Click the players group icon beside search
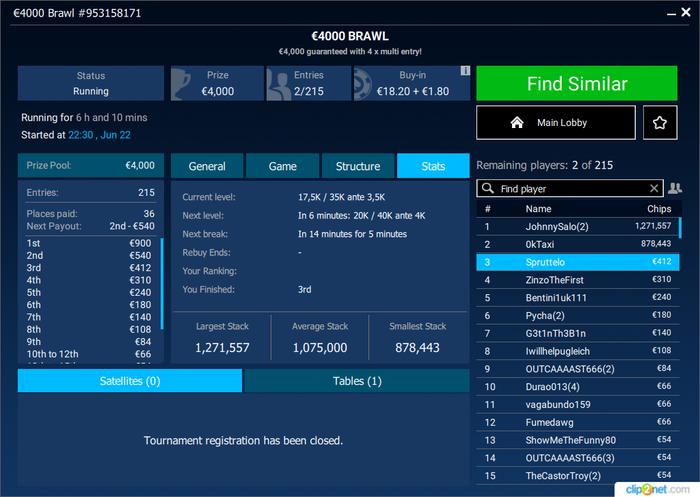This screenshot has width=700, height=497. click(x=675, y=188)
